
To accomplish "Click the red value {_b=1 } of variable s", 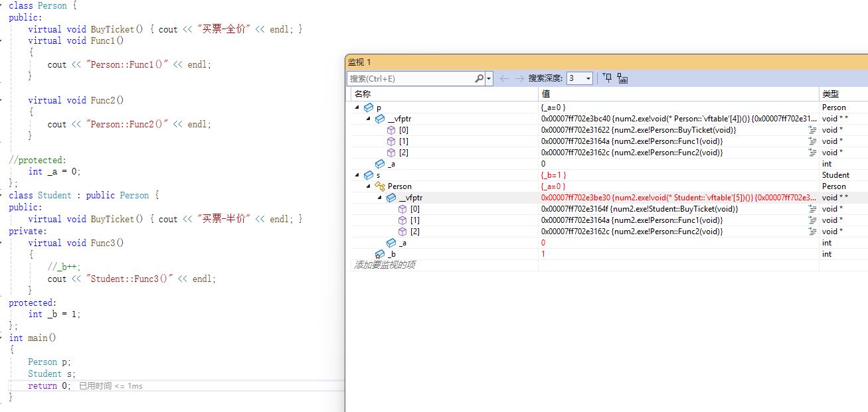I will (x=554, y=175).
